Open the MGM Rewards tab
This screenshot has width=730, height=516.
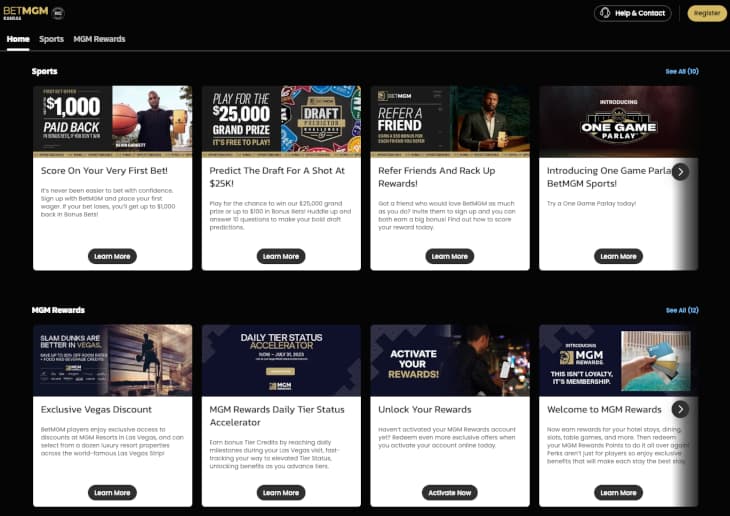(99, 39)
